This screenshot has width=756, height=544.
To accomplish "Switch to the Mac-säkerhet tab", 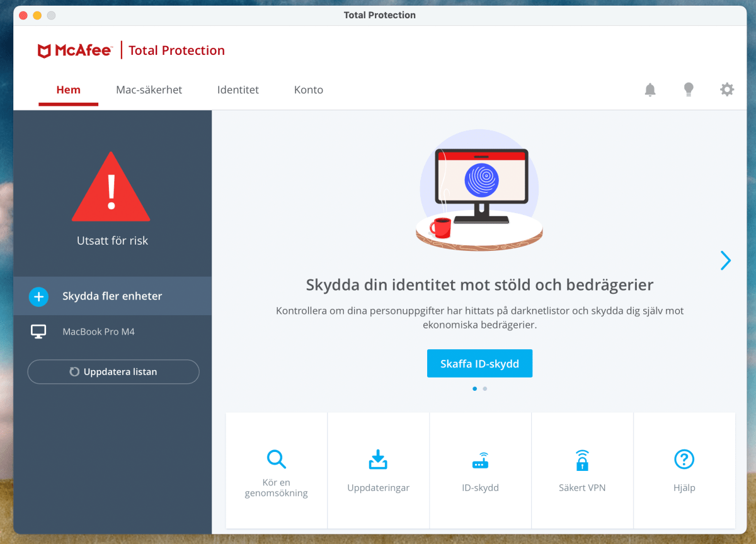I will (149, 90).
